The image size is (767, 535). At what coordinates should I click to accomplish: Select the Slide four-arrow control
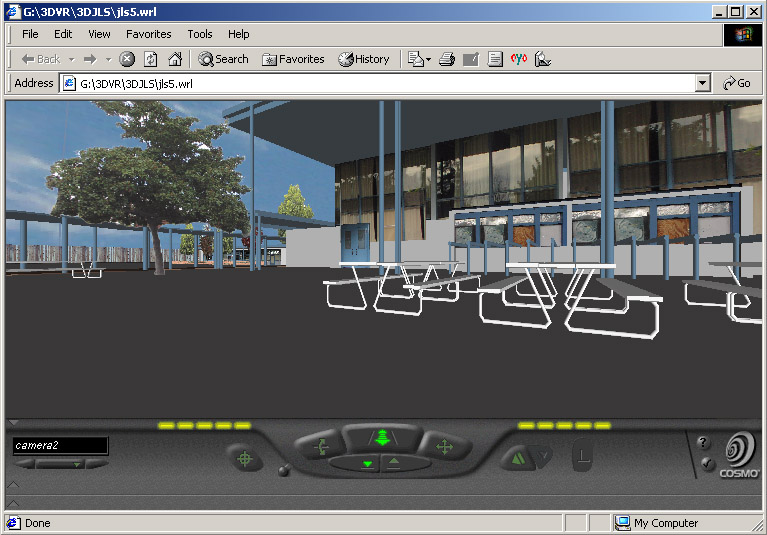444,446
